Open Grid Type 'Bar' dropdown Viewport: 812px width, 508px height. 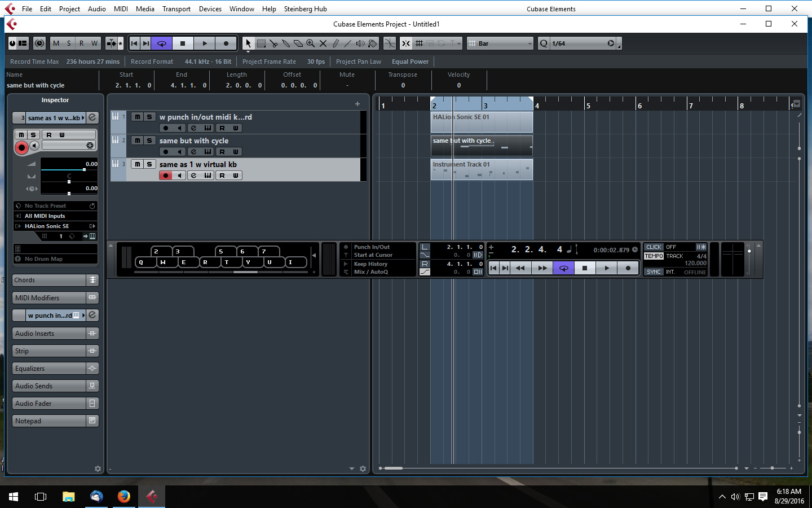tap(500, 43)
